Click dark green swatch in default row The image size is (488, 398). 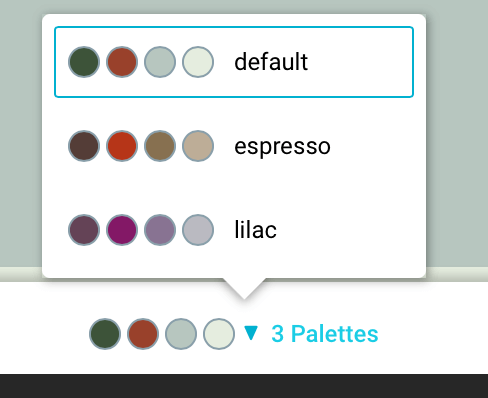point(84,62)
